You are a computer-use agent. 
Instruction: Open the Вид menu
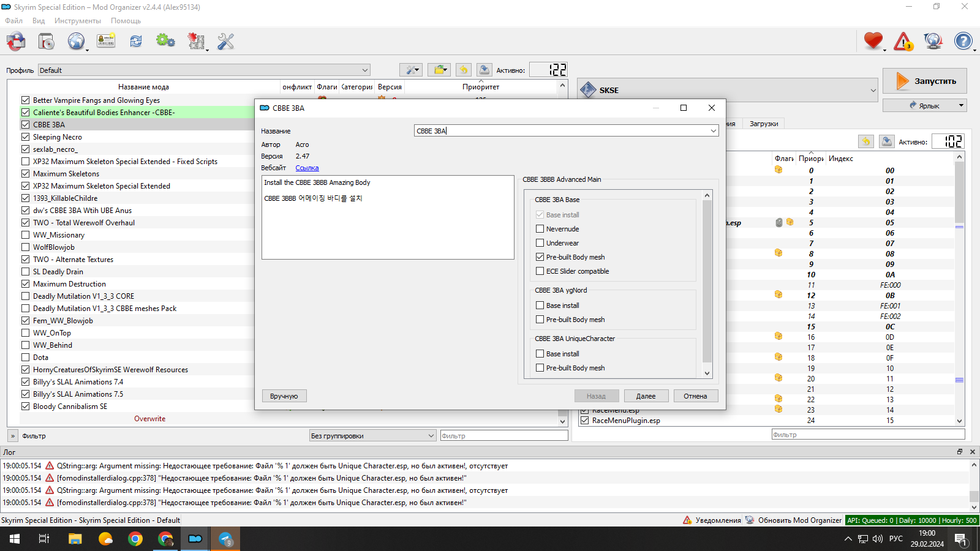pyautogui.click(x=39, y=21)
